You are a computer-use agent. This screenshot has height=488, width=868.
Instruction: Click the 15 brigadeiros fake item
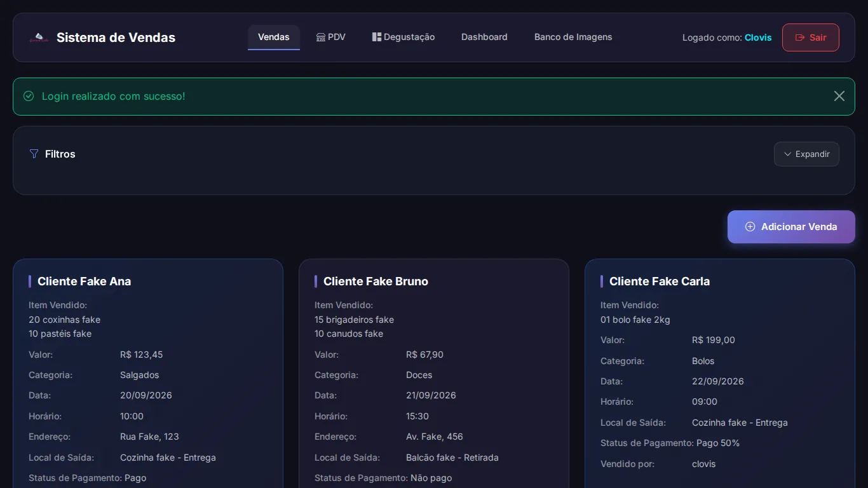pyautogui.click(x=354, y=320)
